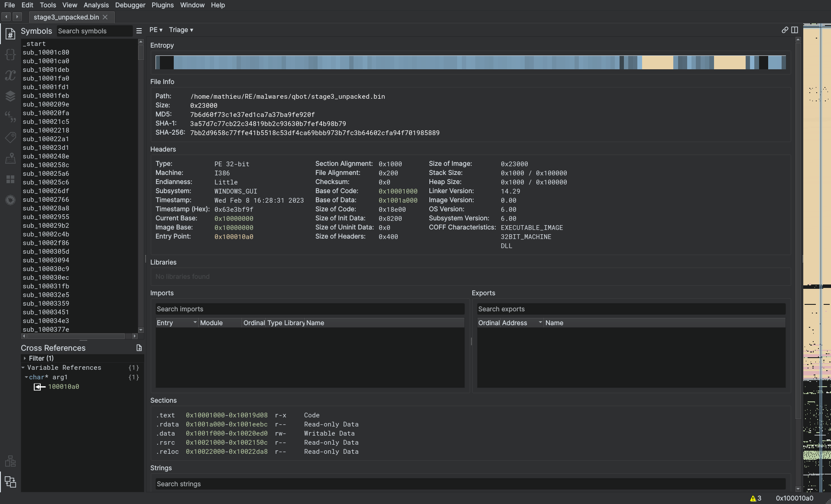Open the Debugger bug icon in sidebar

[x=10, y=200]
